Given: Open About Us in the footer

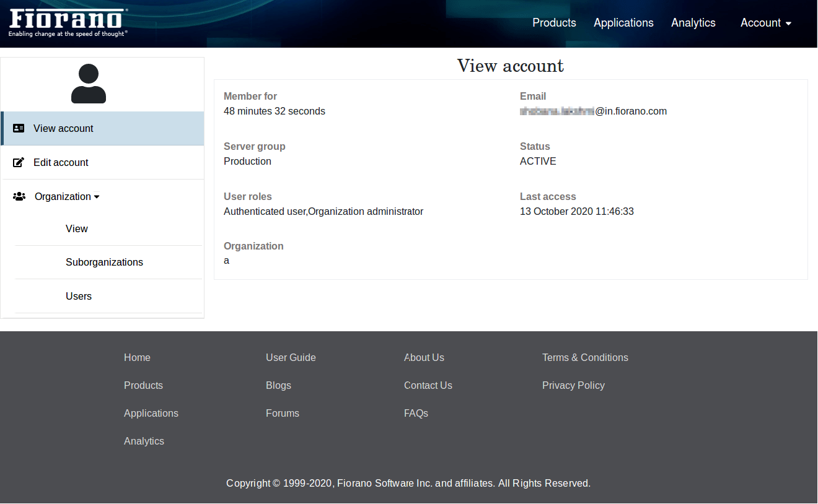Looking at the screenshot, I should [424, 357].
